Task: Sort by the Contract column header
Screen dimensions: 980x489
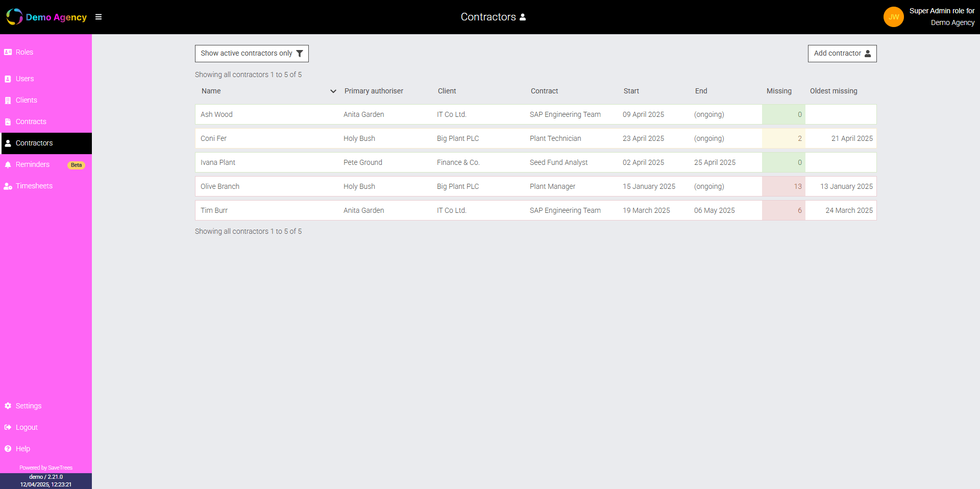Action: pos(544,91)
